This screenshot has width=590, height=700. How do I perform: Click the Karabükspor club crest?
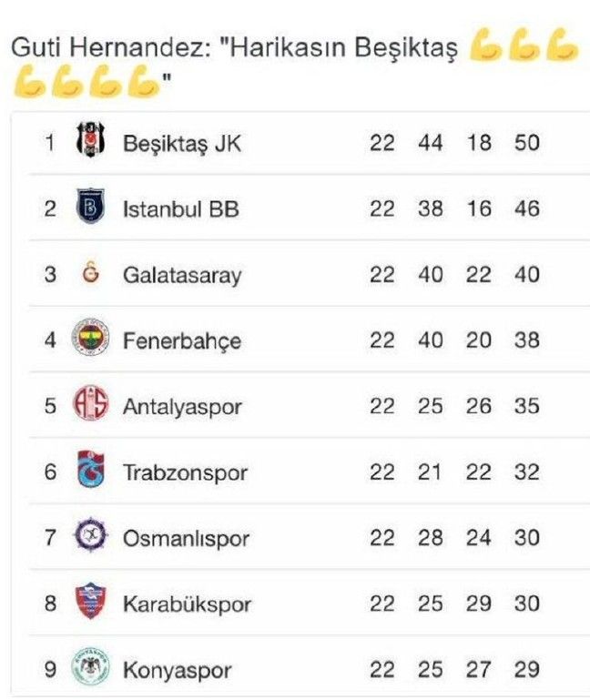click(90, 603)
